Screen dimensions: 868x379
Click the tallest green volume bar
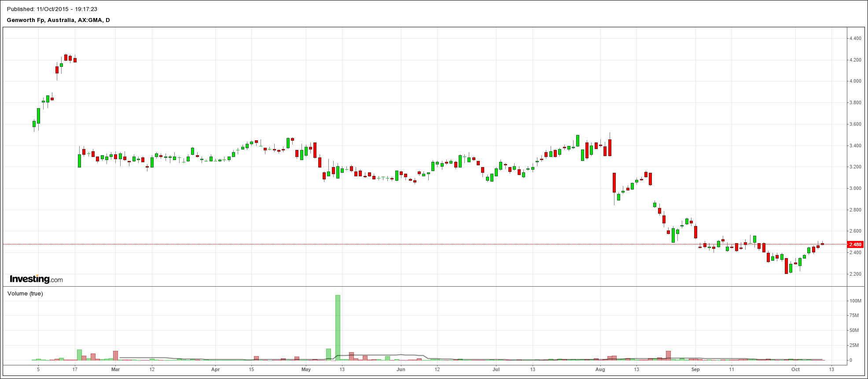[338, 328]
